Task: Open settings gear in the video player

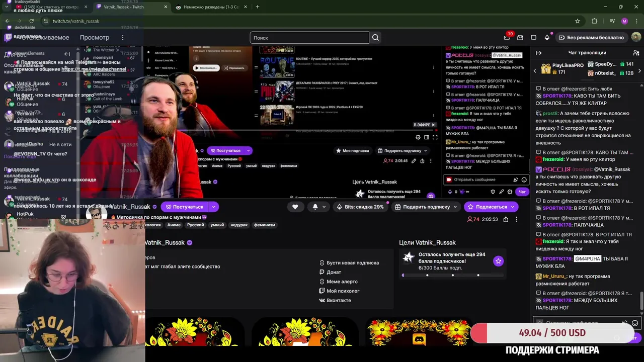Action: [x=418, y=137]
